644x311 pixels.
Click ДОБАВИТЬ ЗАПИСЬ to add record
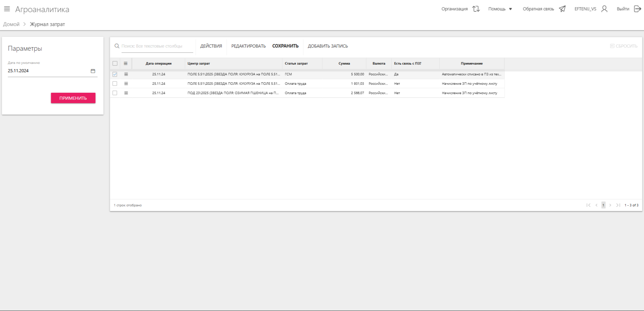328,46
